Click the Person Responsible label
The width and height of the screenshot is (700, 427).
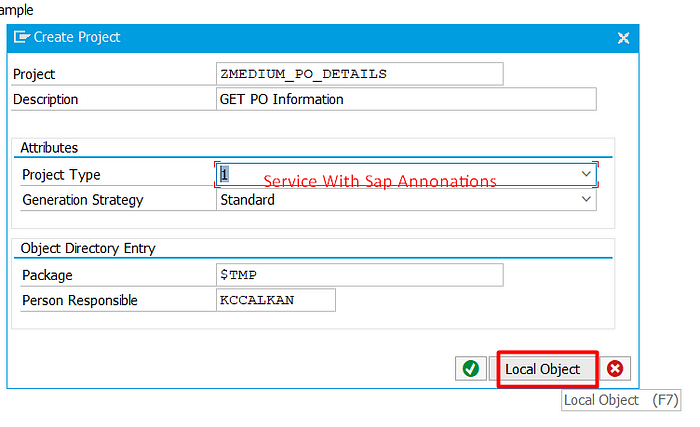pos(80,300)
